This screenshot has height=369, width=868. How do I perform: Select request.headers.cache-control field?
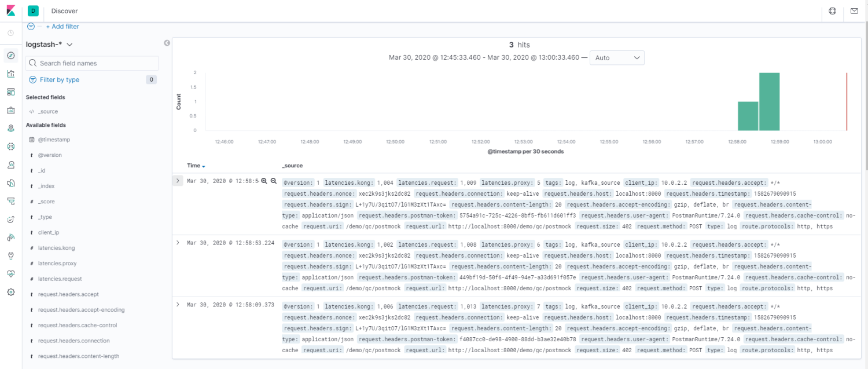pyautogui.click(x=78, y=326)
